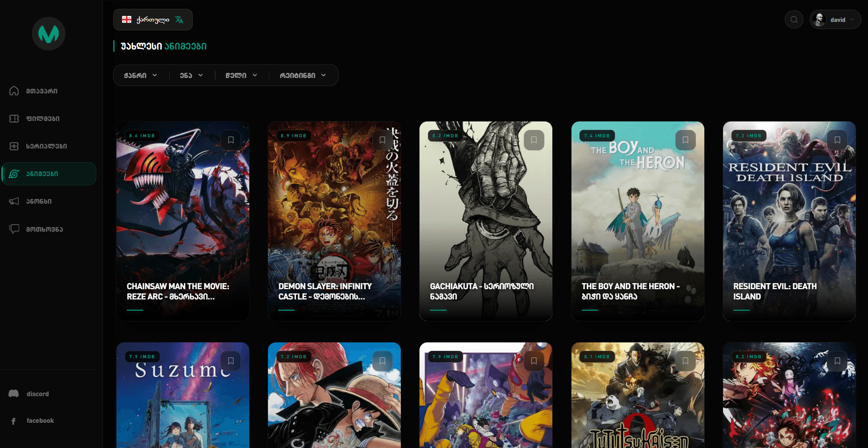
Task: Bookmark the 7.9 IMDB robot poster card
Action: 534,361
